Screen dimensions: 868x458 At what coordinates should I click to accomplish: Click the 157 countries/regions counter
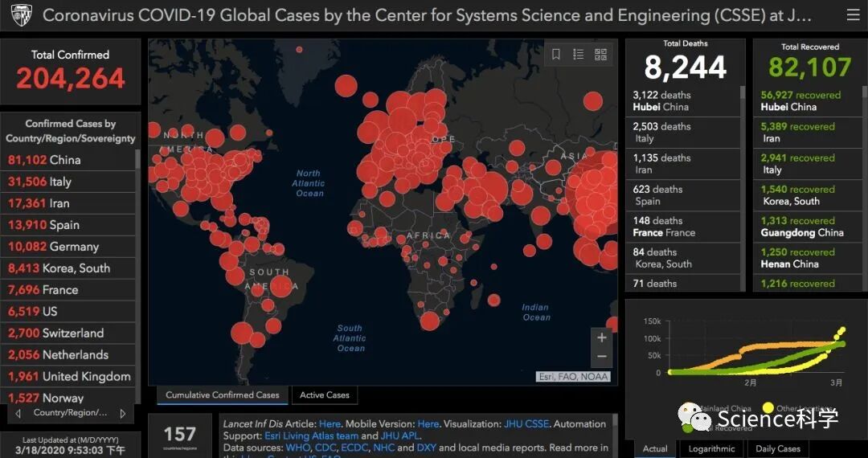(x=180, y=436)
